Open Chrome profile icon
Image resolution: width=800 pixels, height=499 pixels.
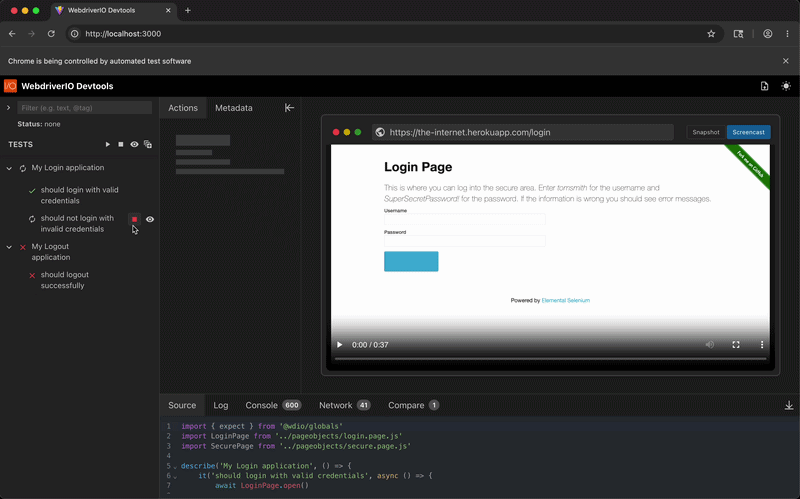pyautogui.click(x=767, y=34)
